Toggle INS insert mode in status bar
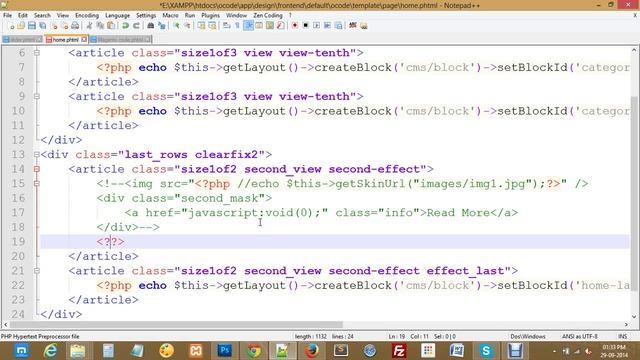 click(622, 337)
